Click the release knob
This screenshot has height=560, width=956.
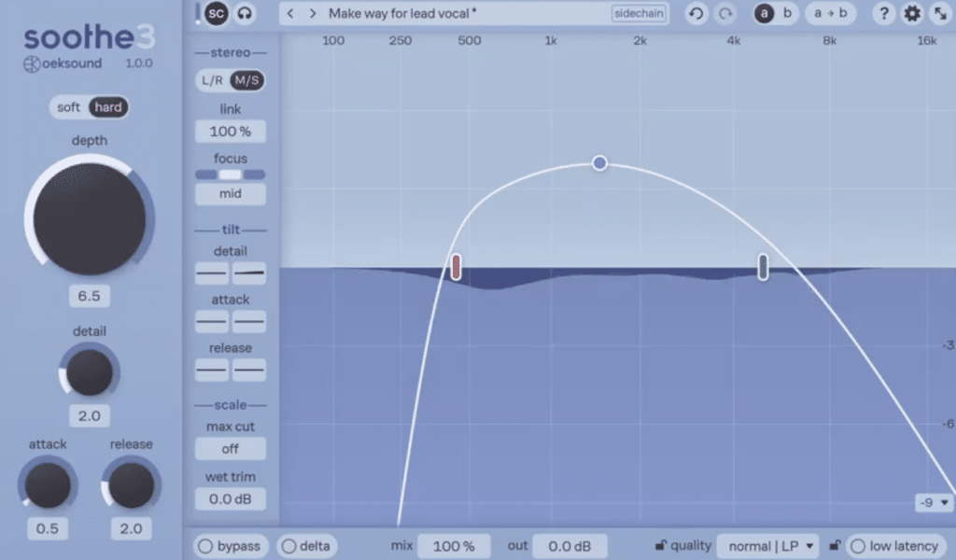point(131,485)
